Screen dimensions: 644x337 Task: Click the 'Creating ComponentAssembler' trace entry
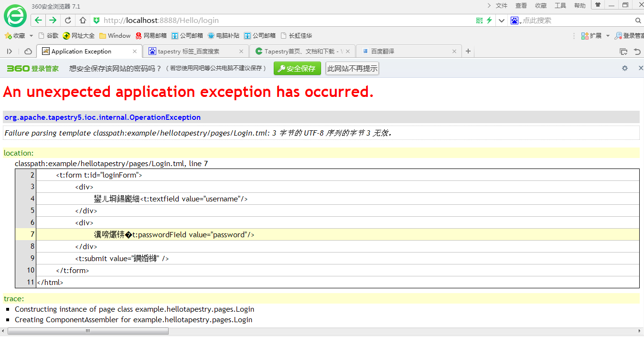coord(133,320)
